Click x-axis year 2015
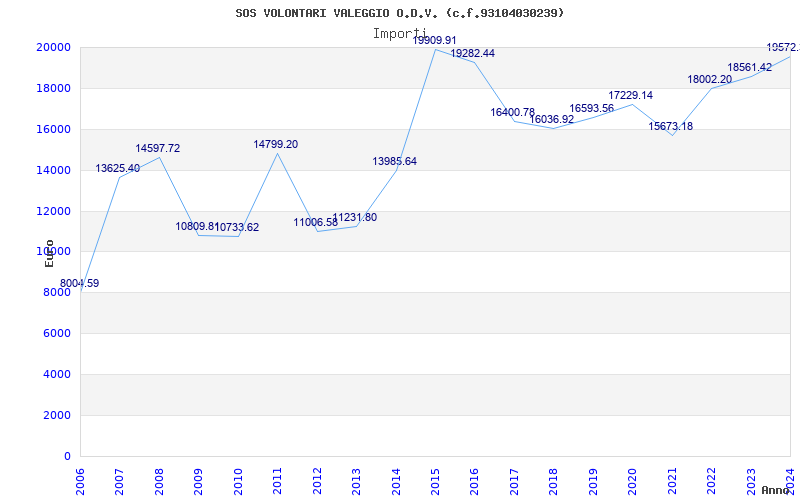 435,482
